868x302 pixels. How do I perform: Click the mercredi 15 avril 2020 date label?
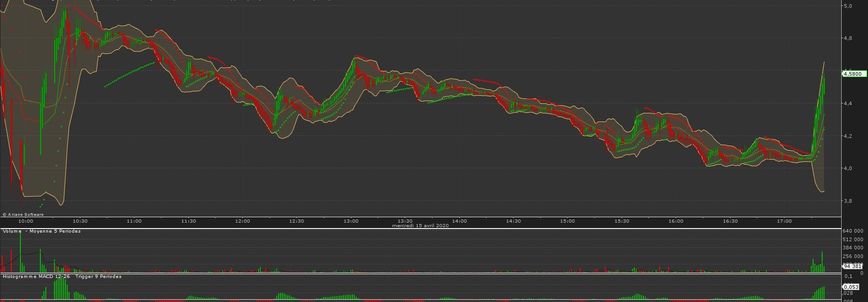point(420,225)
